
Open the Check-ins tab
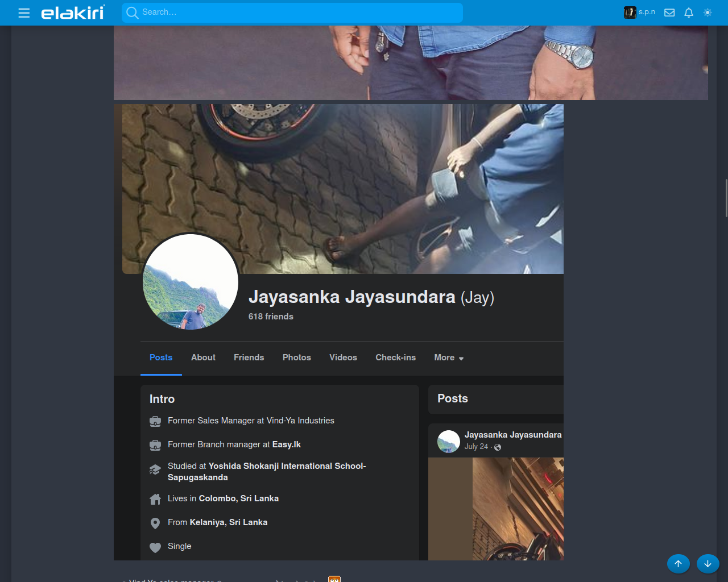click(396, 357)
